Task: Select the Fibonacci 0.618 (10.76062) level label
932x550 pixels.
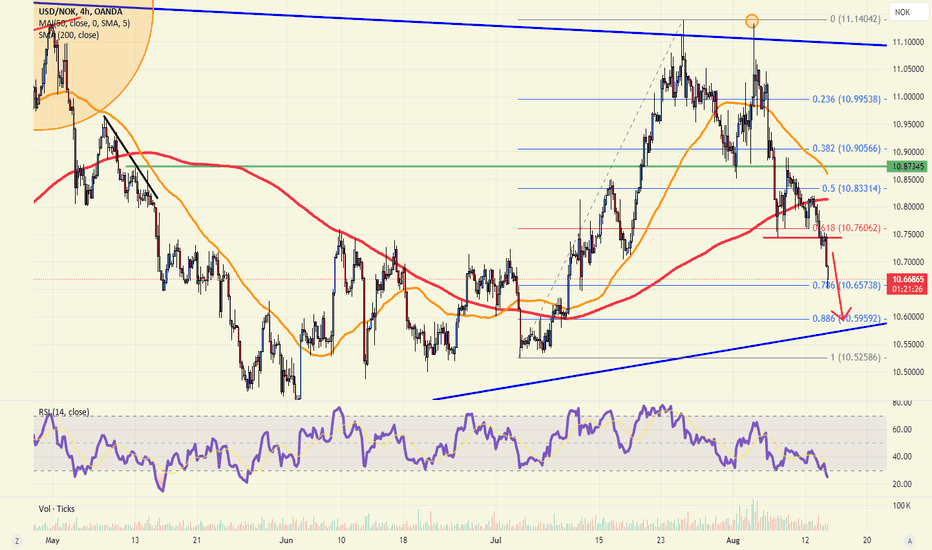Action: [846, 228]
